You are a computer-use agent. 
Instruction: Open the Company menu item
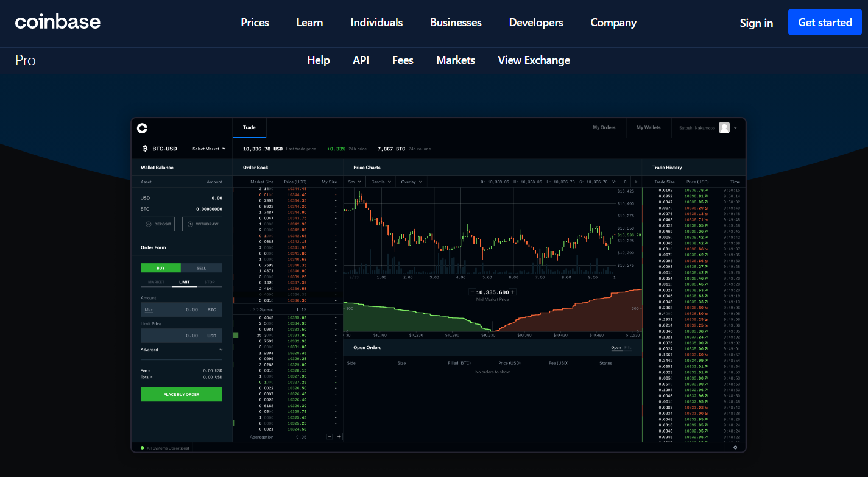tap(613, 23)
